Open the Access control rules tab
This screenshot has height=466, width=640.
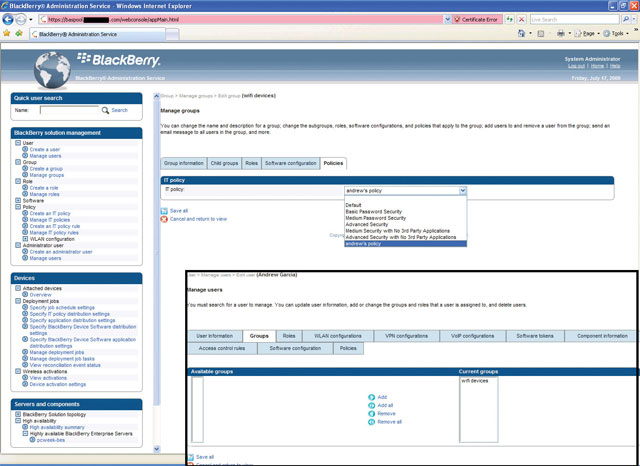[x=222, y=348]
